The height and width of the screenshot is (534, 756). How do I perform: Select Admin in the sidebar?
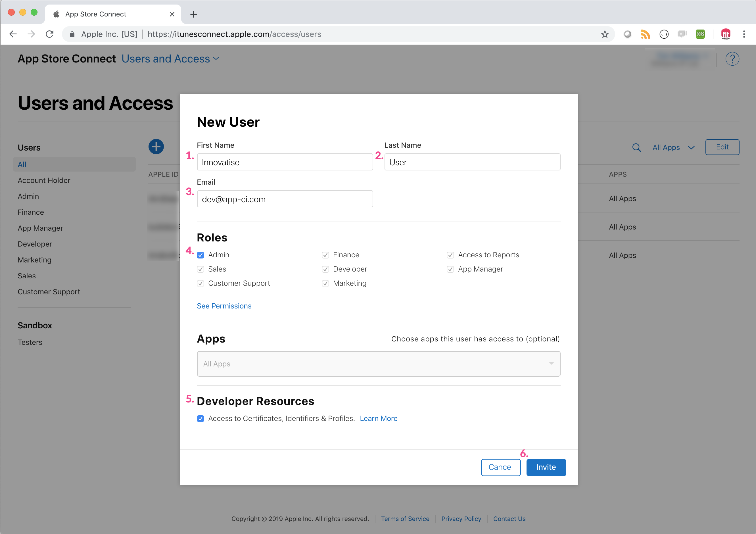(28, 196)
